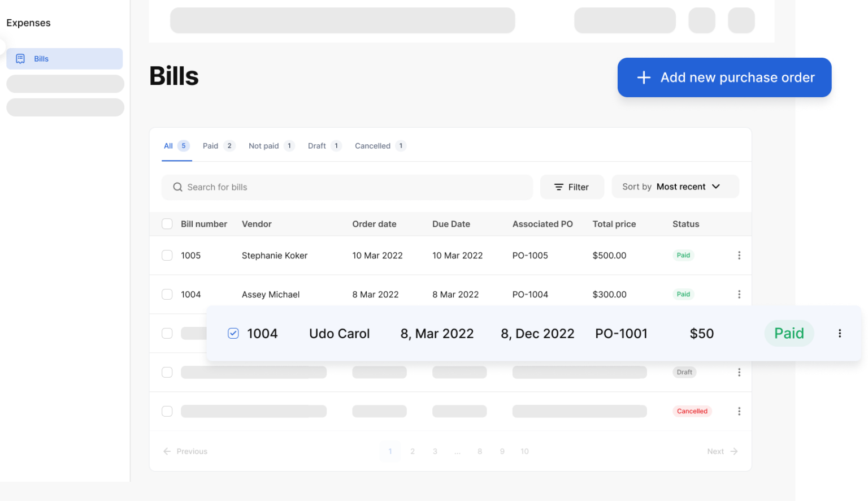
Task: Click inside the Search for bills field
Action: [347, 187]
